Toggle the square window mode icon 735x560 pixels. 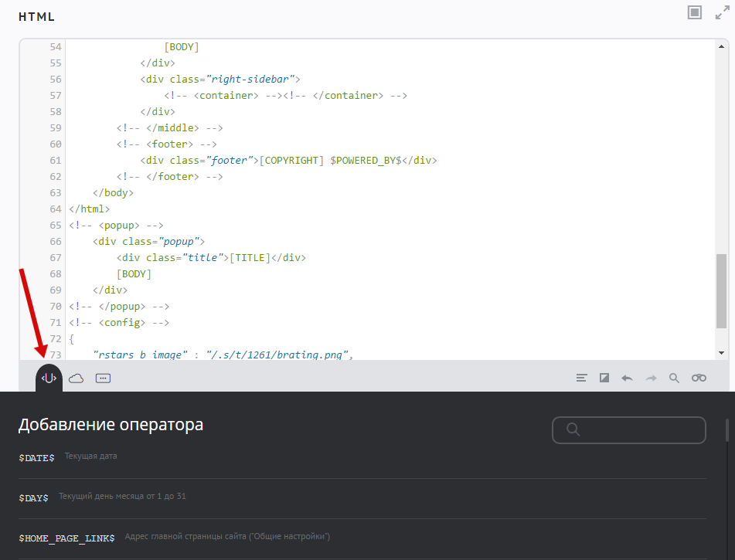pos(695,12)
